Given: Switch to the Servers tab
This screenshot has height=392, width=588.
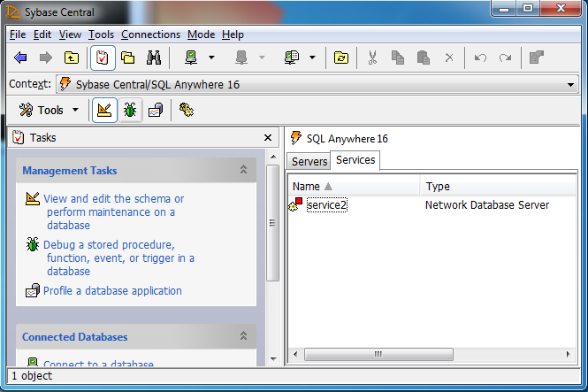Looking at the screenshot, I should point(309,161).
